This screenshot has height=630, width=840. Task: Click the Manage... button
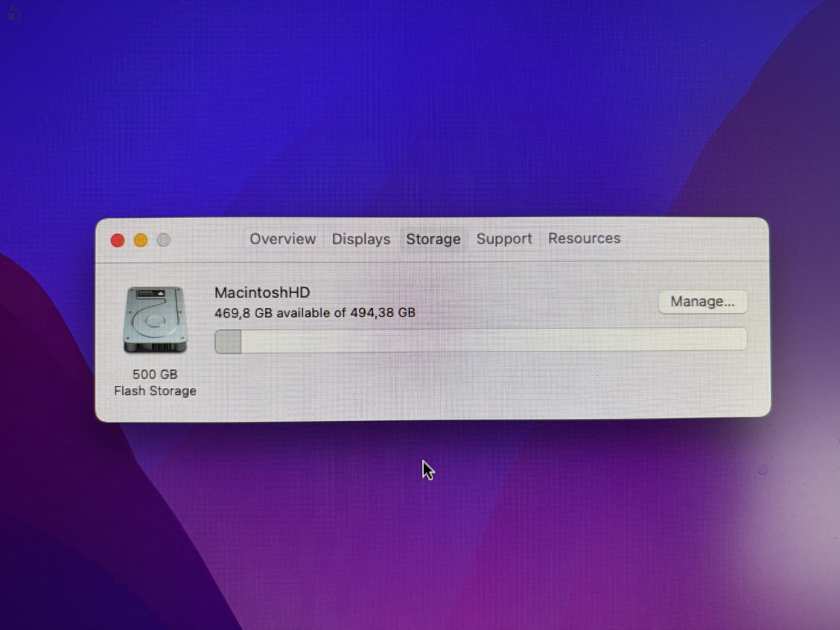tap(702, 302)
